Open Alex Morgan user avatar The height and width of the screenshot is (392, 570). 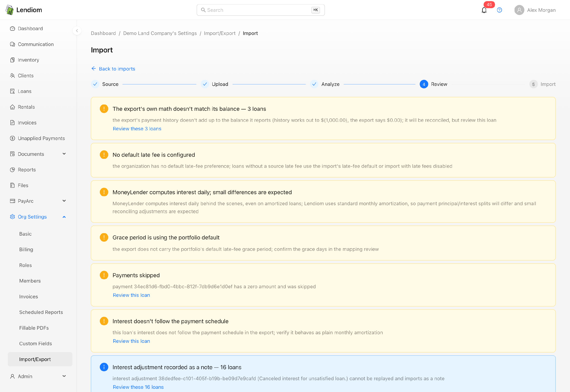click(519, 10)
